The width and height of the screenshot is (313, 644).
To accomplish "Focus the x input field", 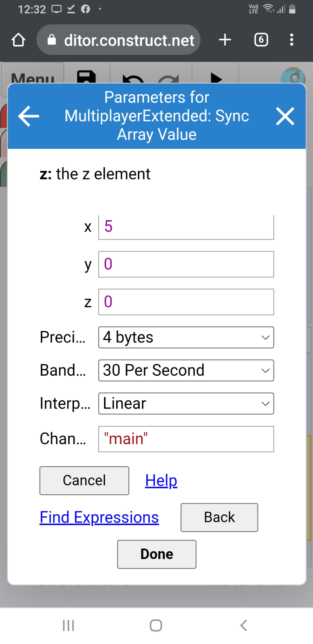I will coord(186,227).
